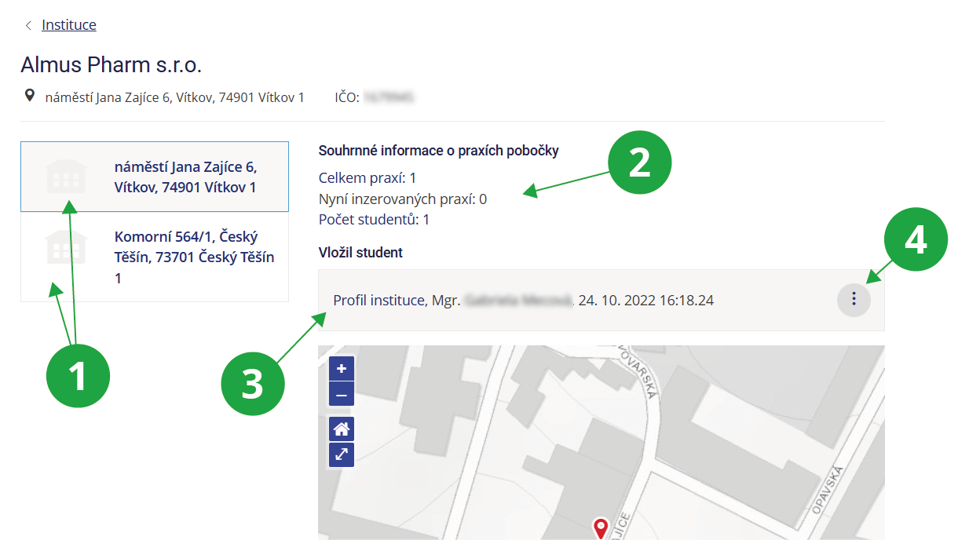Click the red location marker on map
The width and height of the screenshot is (980, 540).
(x=601, y=527)
